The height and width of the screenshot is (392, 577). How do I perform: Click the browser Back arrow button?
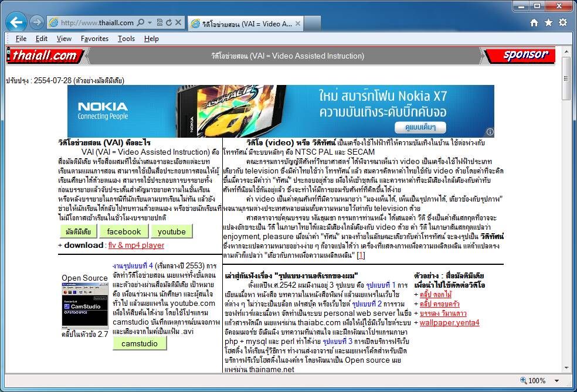coord(17,22)
